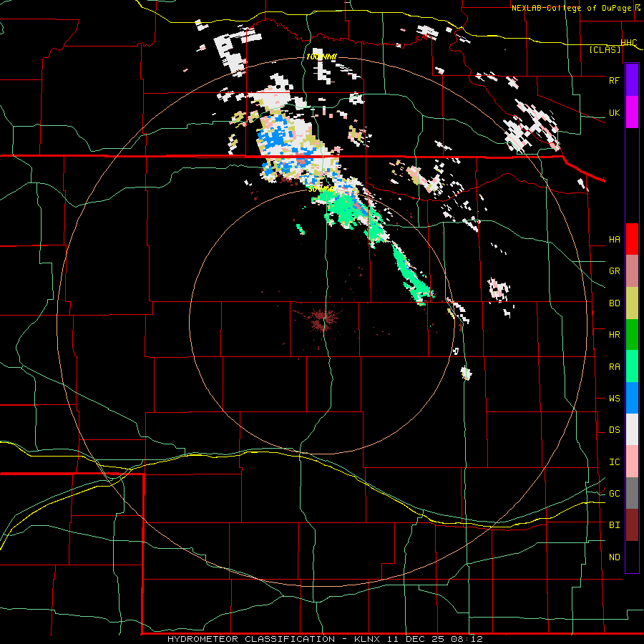Image resolution: width=644 pixels, height=644 pixels.
Task: Click the 50 NMI range ring label
Action: (x=321, y=190)
